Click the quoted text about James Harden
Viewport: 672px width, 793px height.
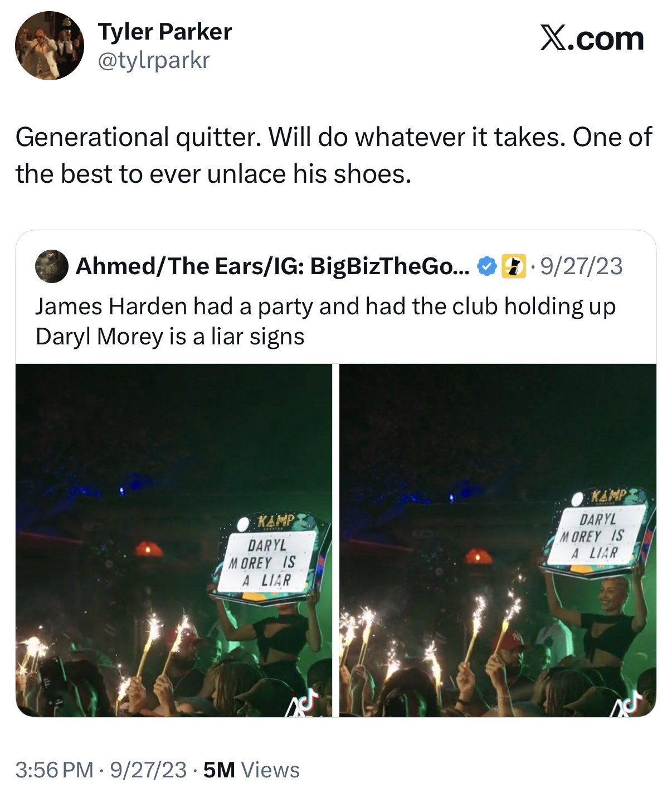click(x=325, y=321)
